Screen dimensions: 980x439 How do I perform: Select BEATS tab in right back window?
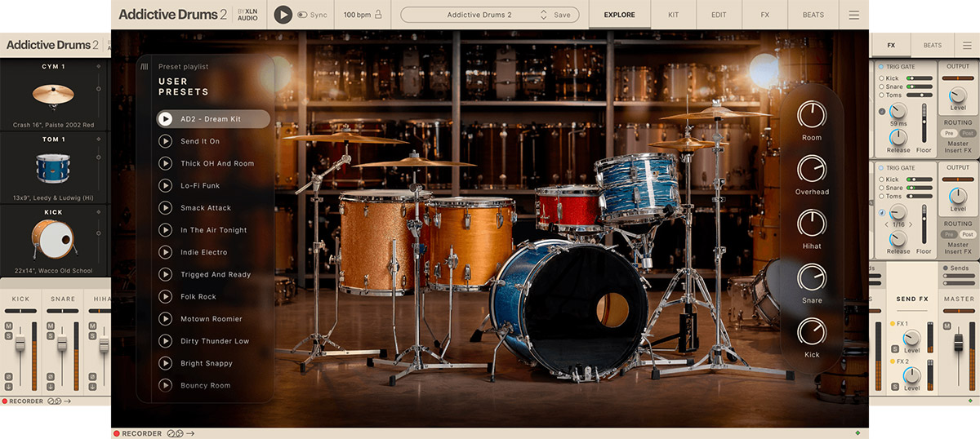(x=932, y=46)
